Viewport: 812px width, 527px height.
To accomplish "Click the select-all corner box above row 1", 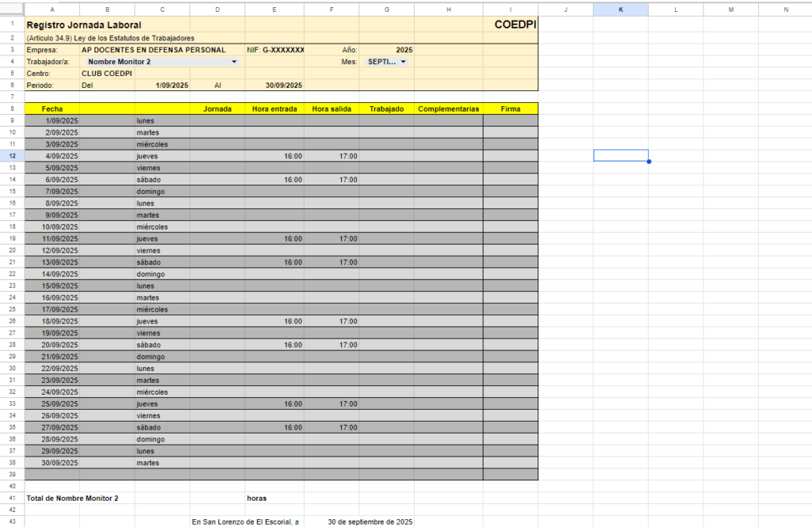I will point(12,10).
